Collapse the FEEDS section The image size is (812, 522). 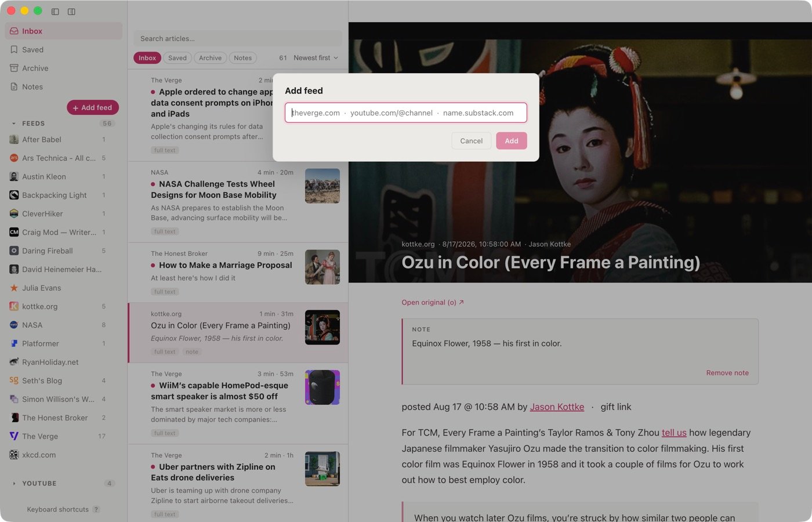point(14,124)
